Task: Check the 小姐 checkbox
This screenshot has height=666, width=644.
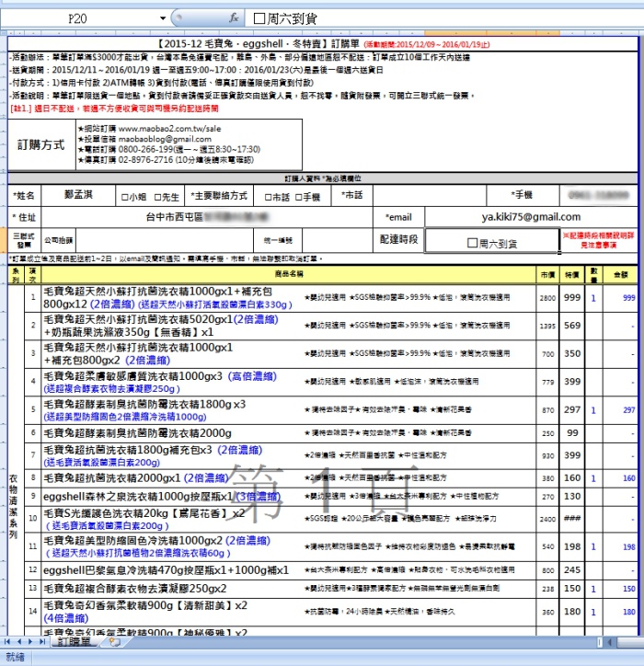Action: [x=125, y=198]
